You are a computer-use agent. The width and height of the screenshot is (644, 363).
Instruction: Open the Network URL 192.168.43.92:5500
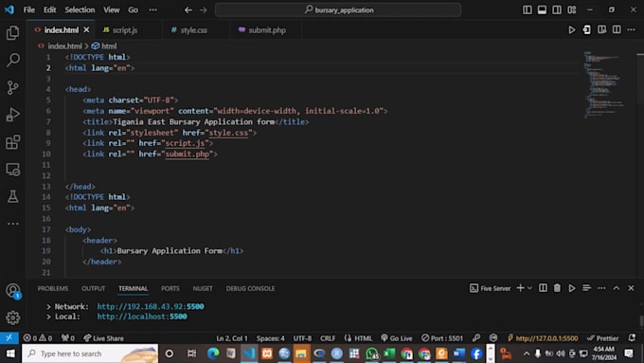151,306
